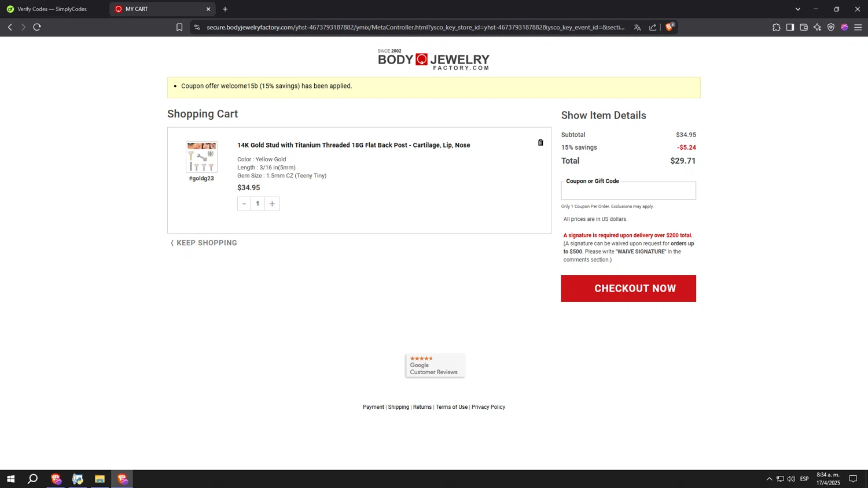Open the Returns footer link
Viewport: 868px width, 488px height.
[422, 407]
